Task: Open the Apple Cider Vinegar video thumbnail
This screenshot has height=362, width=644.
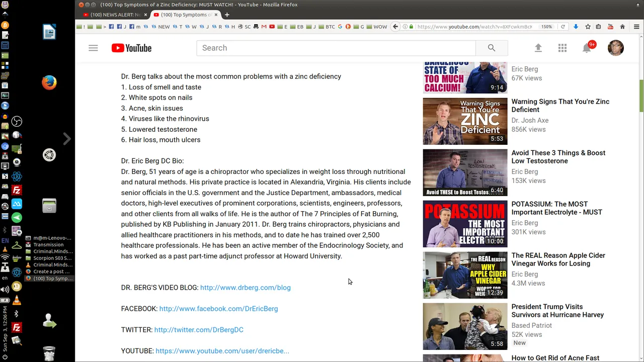Action: point(465,275)
